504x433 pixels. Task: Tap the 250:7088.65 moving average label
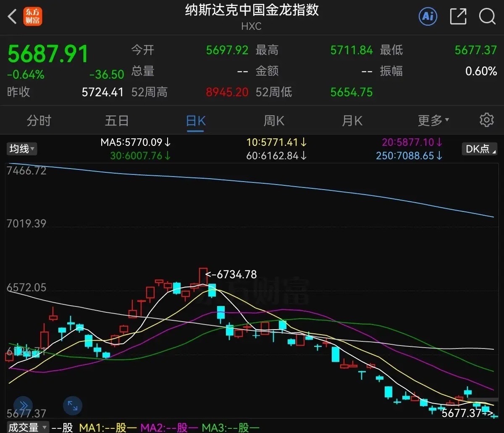click(409, 156)
